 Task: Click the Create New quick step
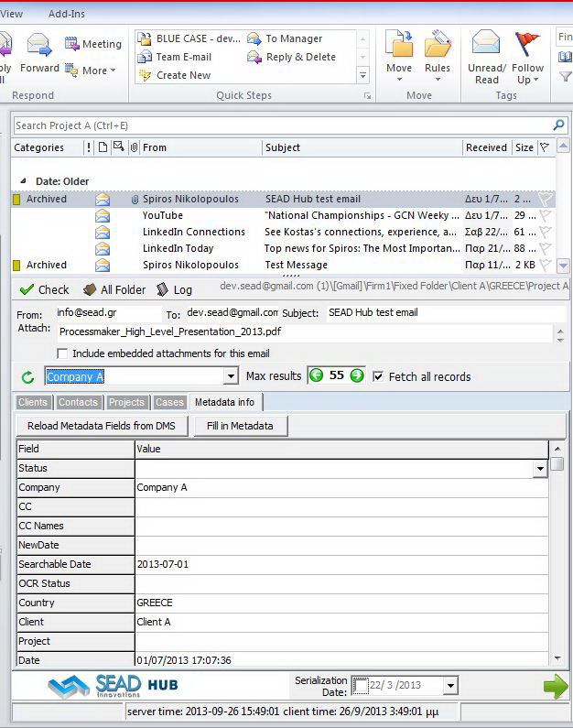tap(175, 75)
